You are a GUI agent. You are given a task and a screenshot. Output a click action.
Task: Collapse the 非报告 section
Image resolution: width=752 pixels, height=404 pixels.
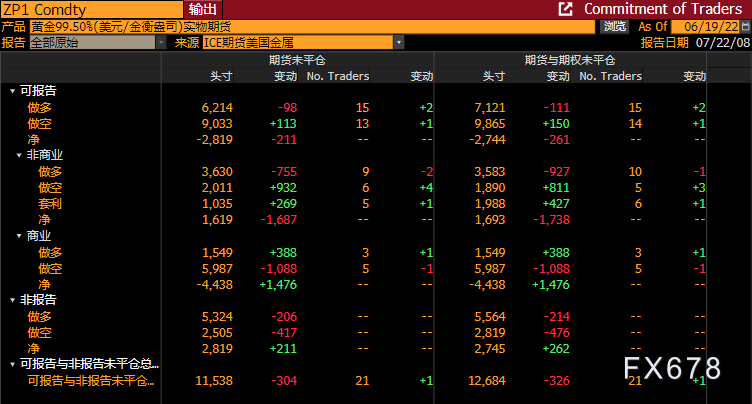12,300
